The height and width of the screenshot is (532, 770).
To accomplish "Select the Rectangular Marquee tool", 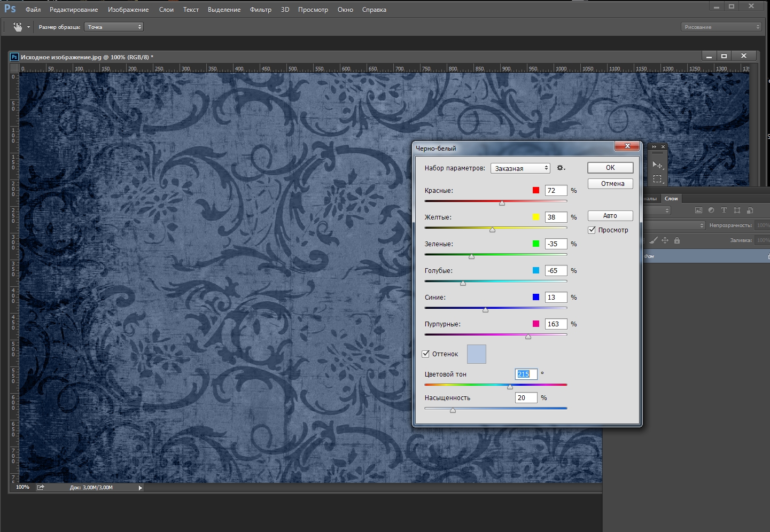I will 657,179.
